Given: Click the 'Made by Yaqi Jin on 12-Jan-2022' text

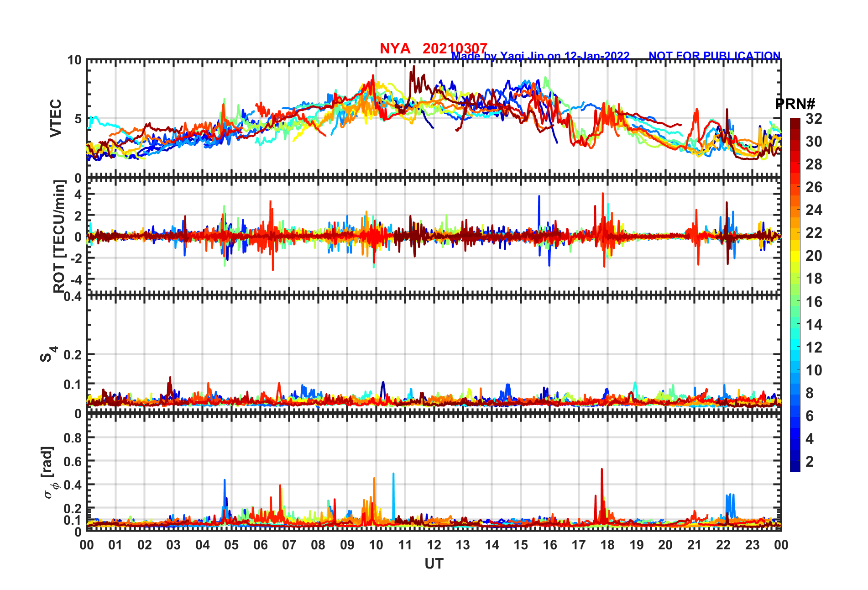Looking at the screenshot, I should point(540,56).
